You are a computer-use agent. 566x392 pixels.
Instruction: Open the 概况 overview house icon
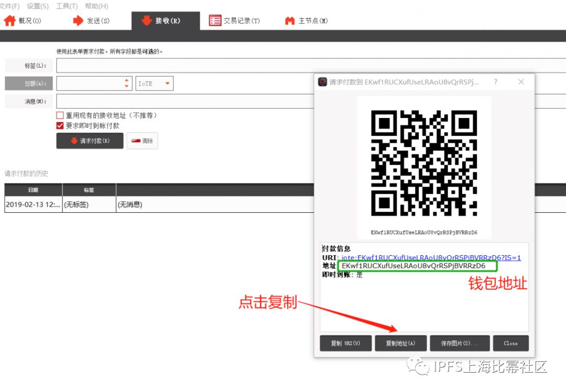point(10,20)
